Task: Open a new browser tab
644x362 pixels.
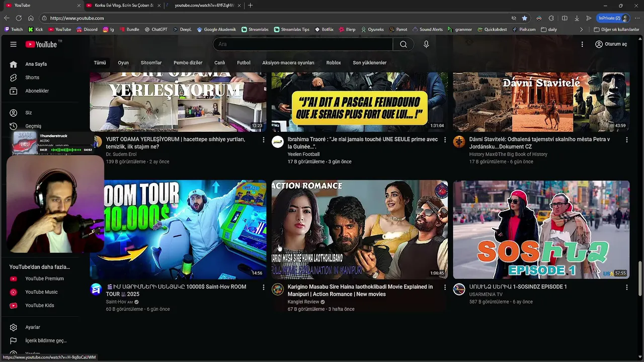Action: click(251, 5)
